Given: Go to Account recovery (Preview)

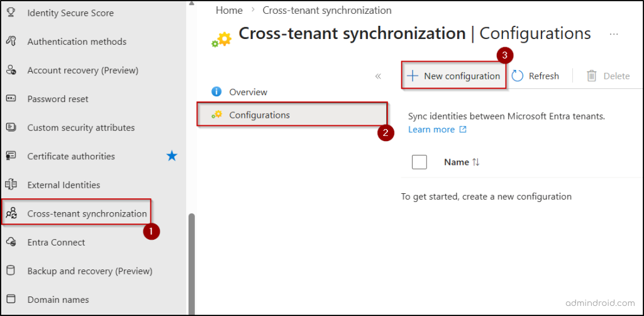Looking at the screenshot, I should [x=82, y=71].
